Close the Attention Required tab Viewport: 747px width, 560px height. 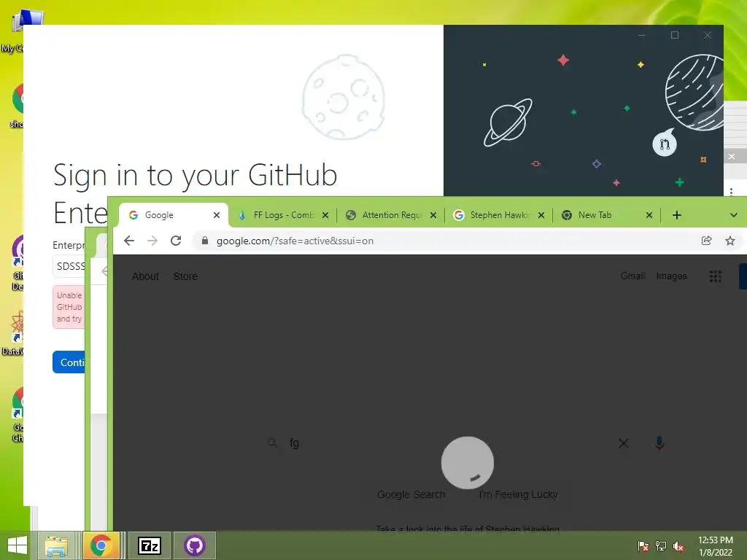(x=433, y=215)
